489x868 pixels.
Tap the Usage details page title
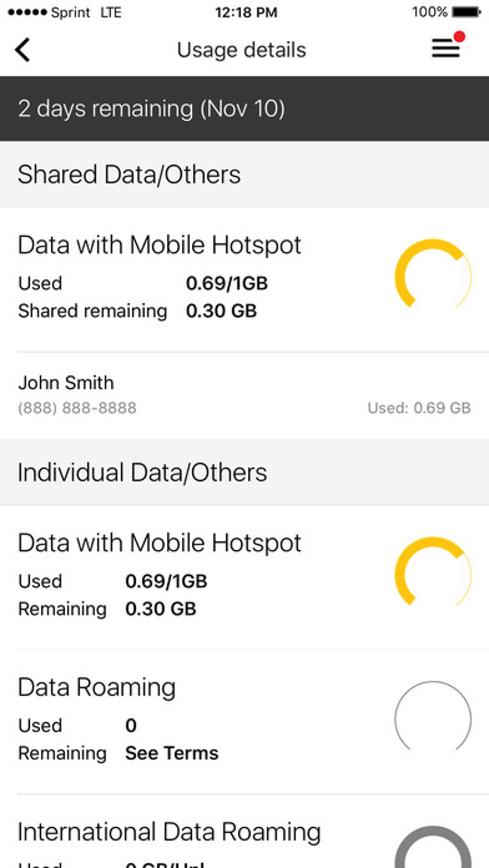(x=242, y=50)
